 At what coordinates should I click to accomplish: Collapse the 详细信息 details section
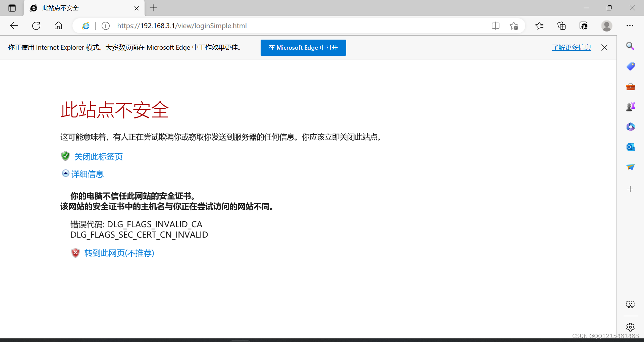pyautogui.click(x=87, y=174)
